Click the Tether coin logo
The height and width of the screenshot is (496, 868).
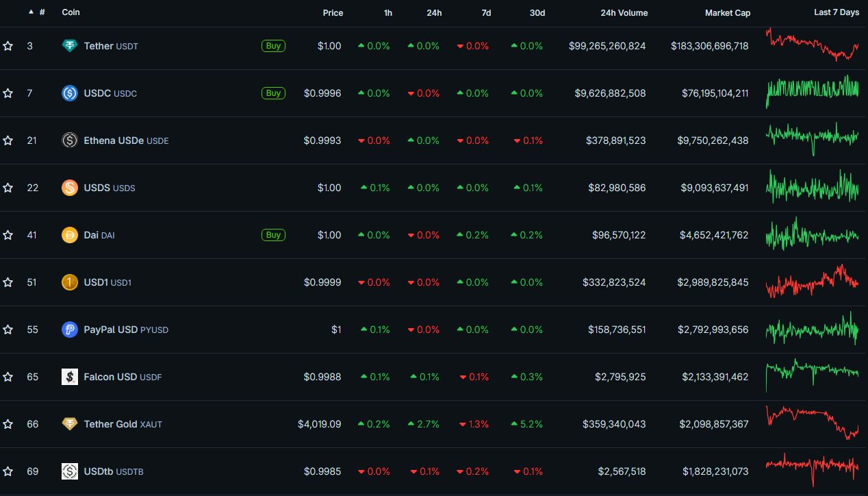click(x=70, y=45)
